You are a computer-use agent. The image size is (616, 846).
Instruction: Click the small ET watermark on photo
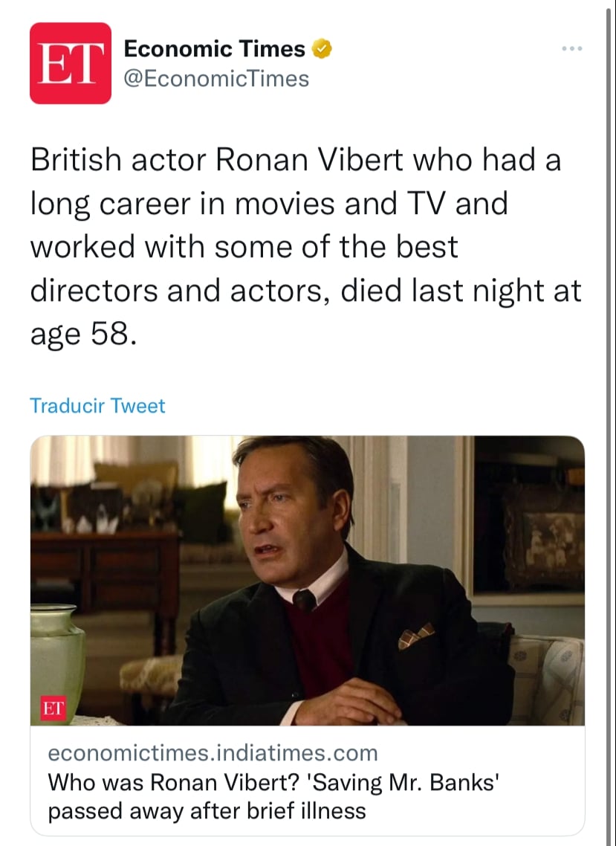pyautogui.click(x=54, y=708)
